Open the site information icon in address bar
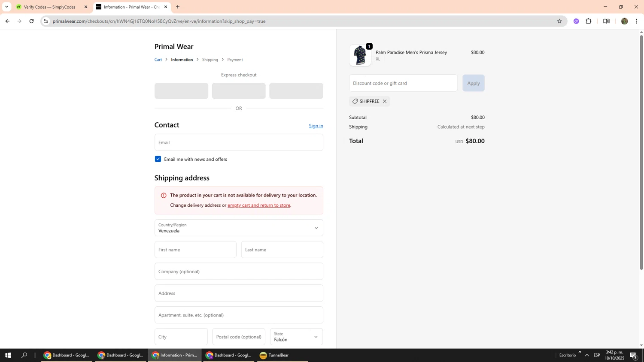 tap(46, 21)
